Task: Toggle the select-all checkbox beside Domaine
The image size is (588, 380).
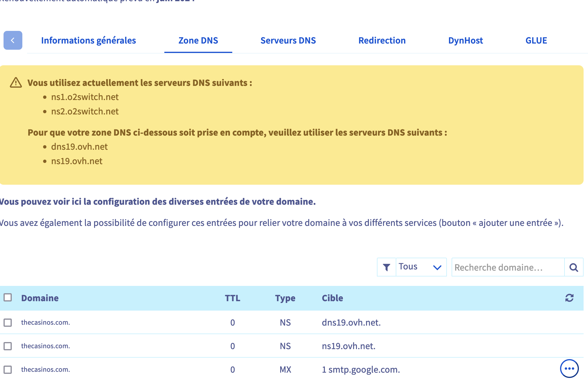Action: point(8,298)
